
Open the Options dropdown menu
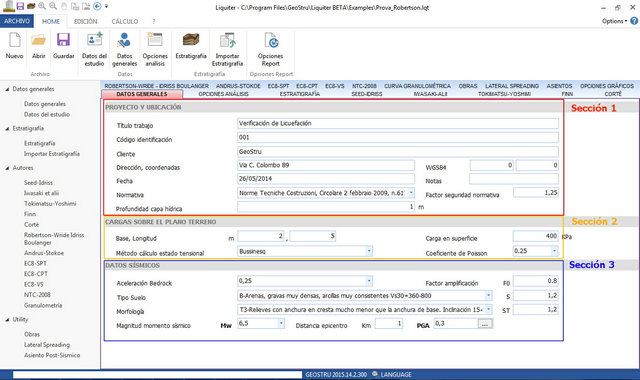[614, 21]
